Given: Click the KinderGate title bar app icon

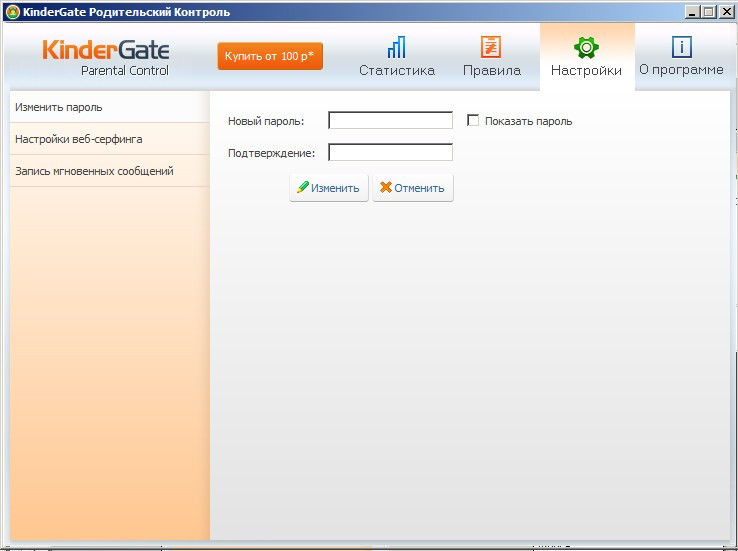Looking at the screenshot, I should click(12, 12).
